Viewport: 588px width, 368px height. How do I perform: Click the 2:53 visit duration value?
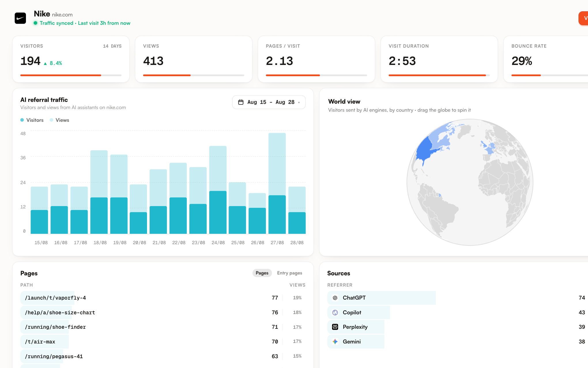(x=402, y=61)
